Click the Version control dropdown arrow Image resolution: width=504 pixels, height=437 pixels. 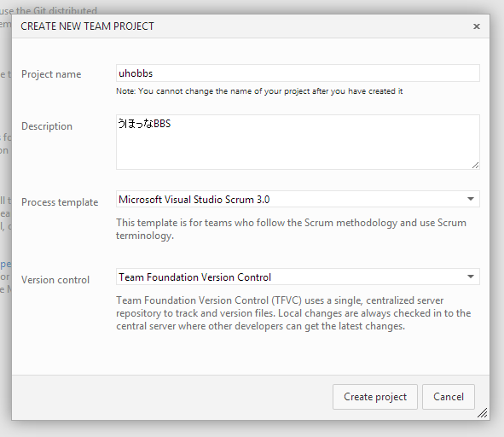point(471,277)
